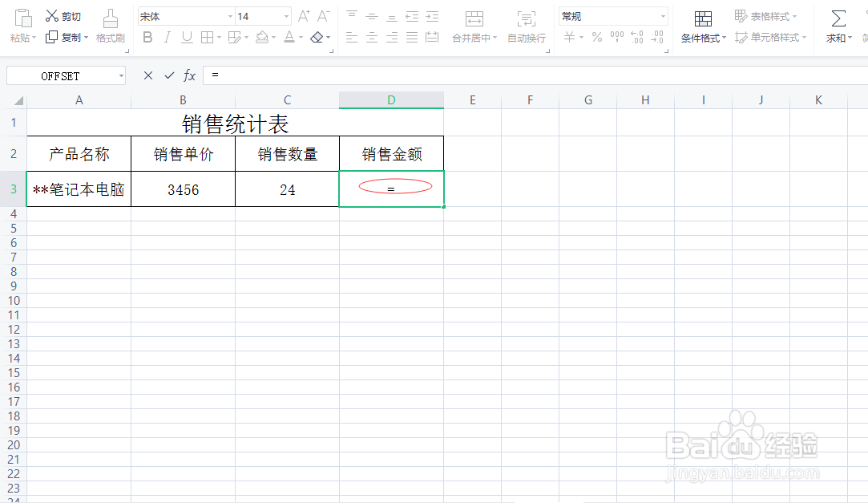Click the Select All corner triangle

click(18, 100)
